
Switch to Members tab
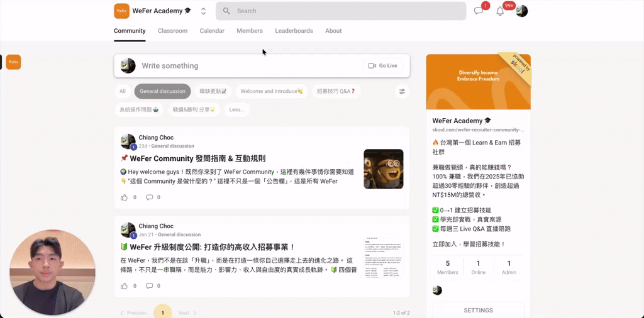[x=250, y=31]
